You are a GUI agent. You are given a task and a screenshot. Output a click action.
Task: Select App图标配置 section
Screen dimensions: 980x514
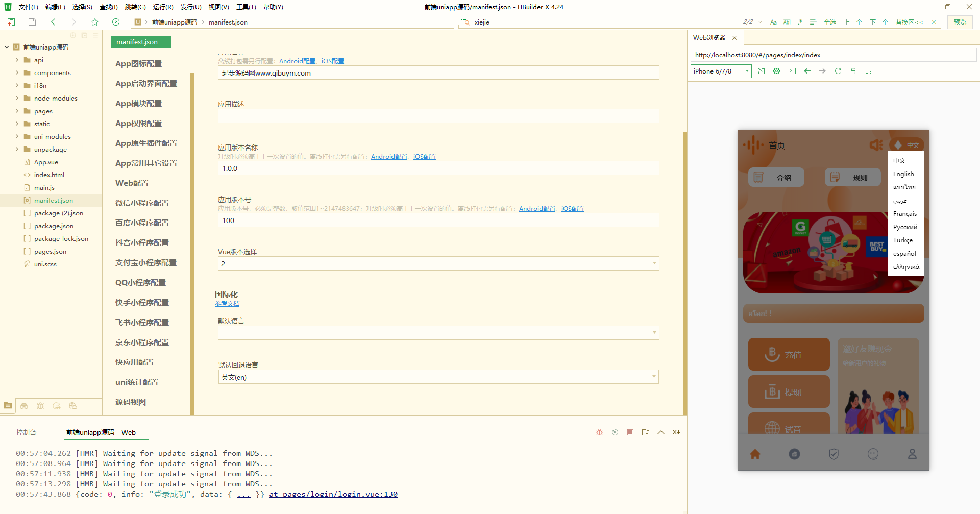click(138, 63)
